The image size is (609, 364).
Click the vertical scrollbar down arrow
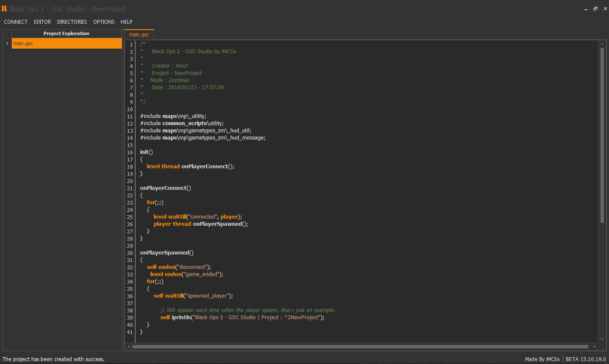[x=602, y=339]
